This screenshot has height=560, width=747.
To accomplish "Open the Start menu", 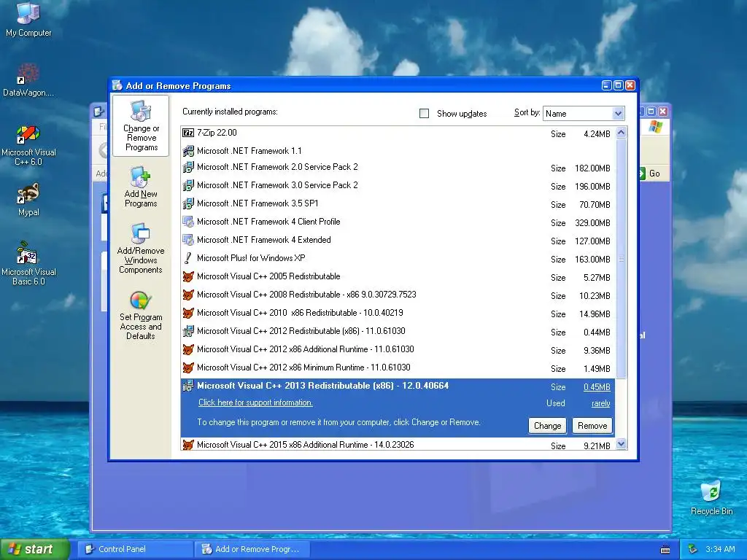I will click(x=34, y=549).
